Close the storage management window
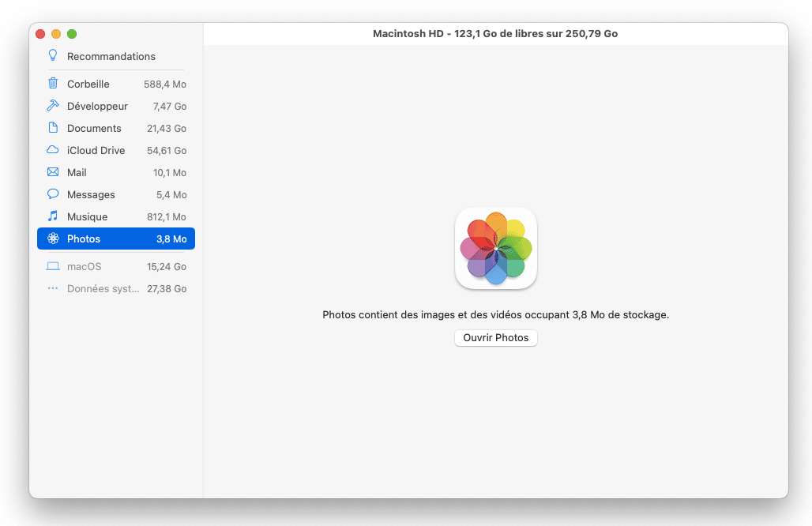This screenshot has width=812, height=526. [x=40, y=34]
